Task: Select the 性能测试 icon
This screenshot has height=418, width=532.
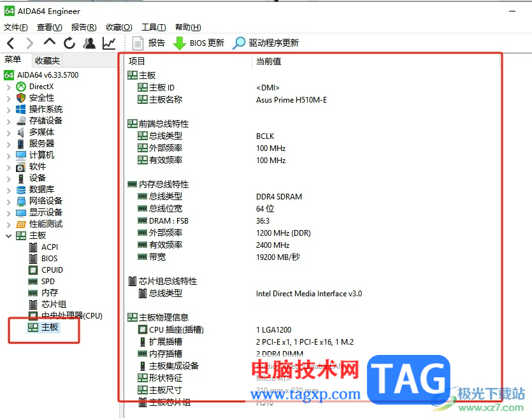Action: 21,224
